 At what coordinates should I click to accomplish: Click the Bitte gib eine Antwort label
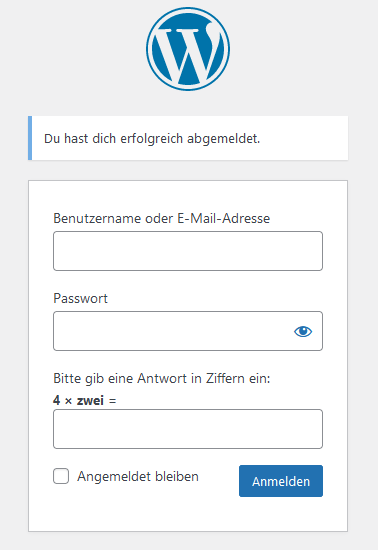point(162,378)
